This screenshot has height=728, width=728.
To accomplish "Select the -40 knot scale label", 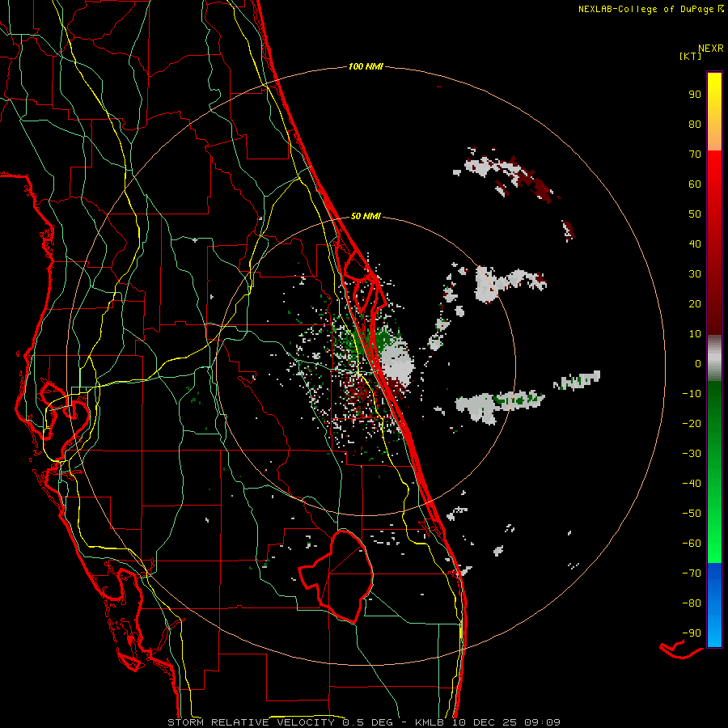I will [x=692, y=484].
